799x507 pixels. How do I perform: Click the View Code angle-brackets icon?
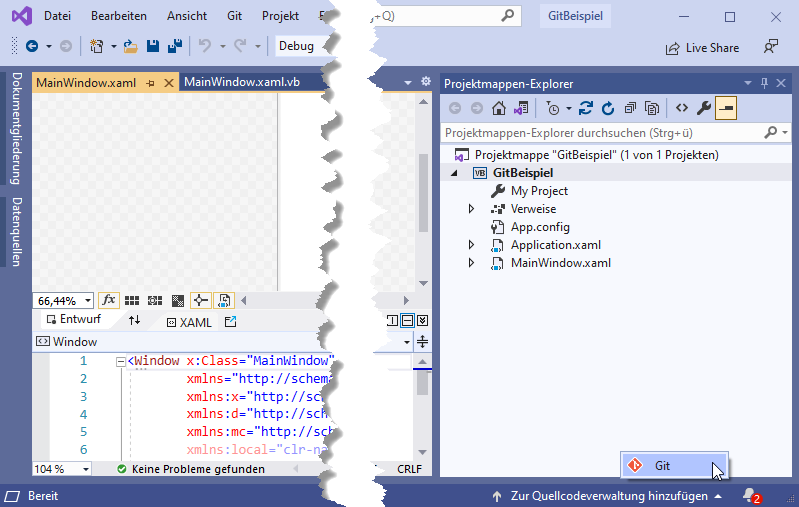pyautogui.click(x=681, y=108)
